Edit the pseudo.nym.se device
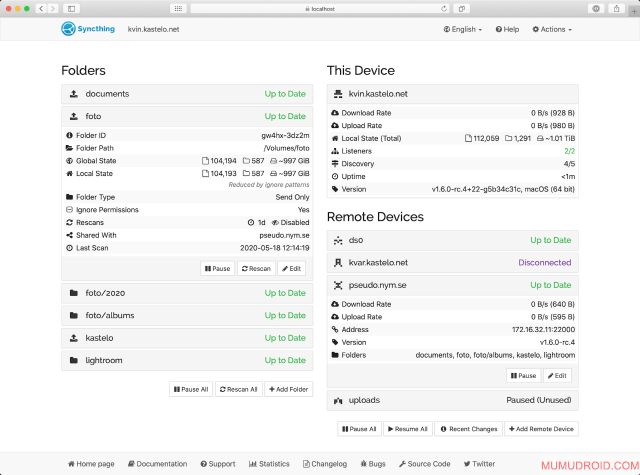The image size is (640, 475). click(557, 375)
